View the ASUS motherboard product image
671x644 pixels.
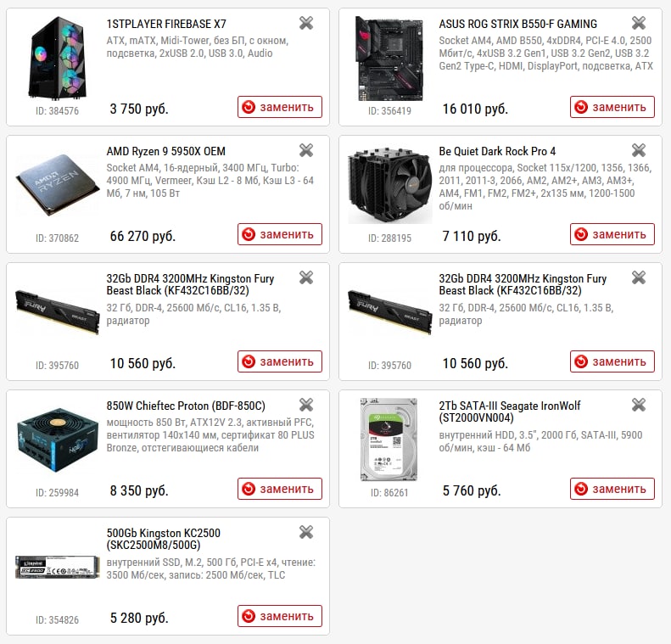click(x=390, y=59)
